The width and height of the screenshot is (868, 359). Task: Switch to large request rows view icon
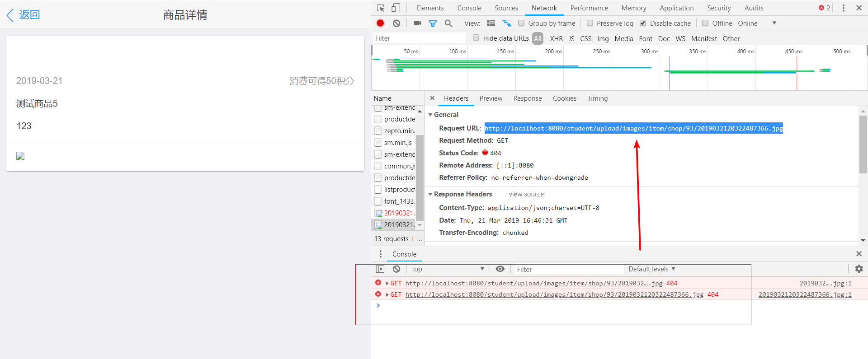pos(491,23)
